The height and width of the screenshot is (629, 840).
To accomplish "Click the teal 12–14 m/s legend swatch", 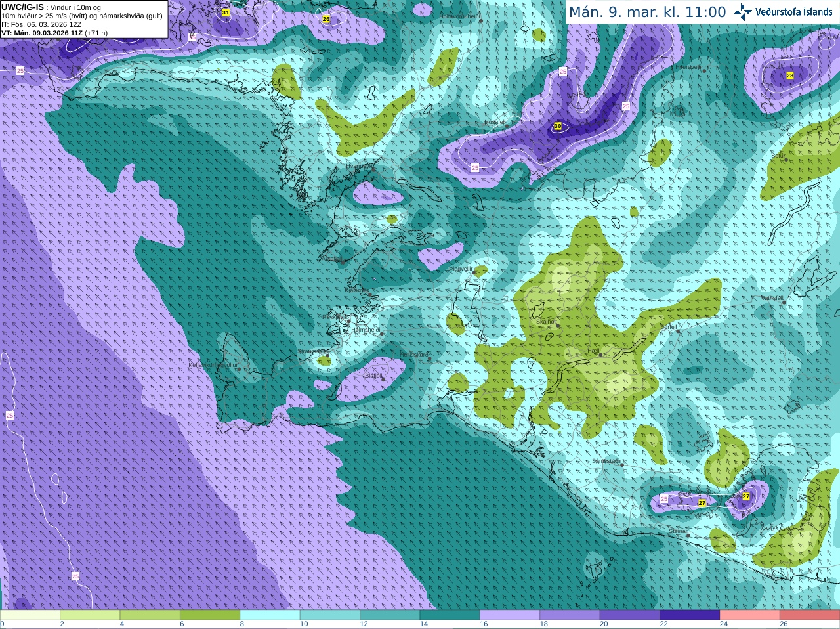I will pos(390,615).
